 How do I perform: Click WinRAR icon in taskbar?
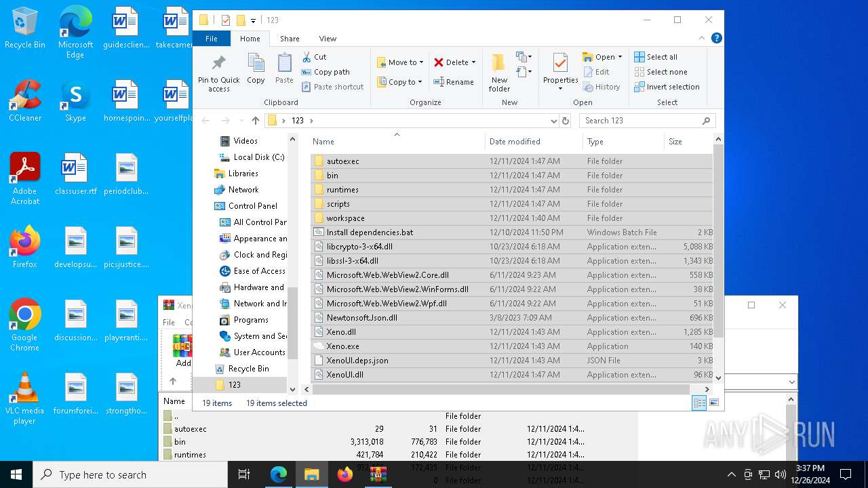coord(378,474)
